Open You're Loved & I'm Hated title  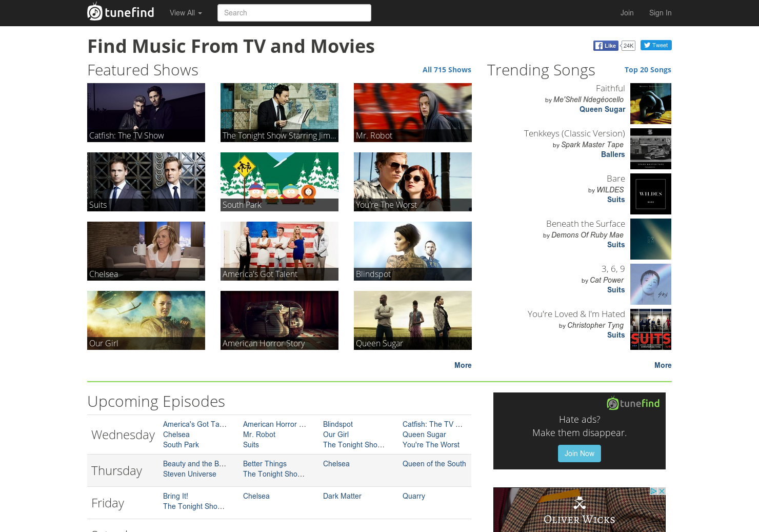click(576, 314)
